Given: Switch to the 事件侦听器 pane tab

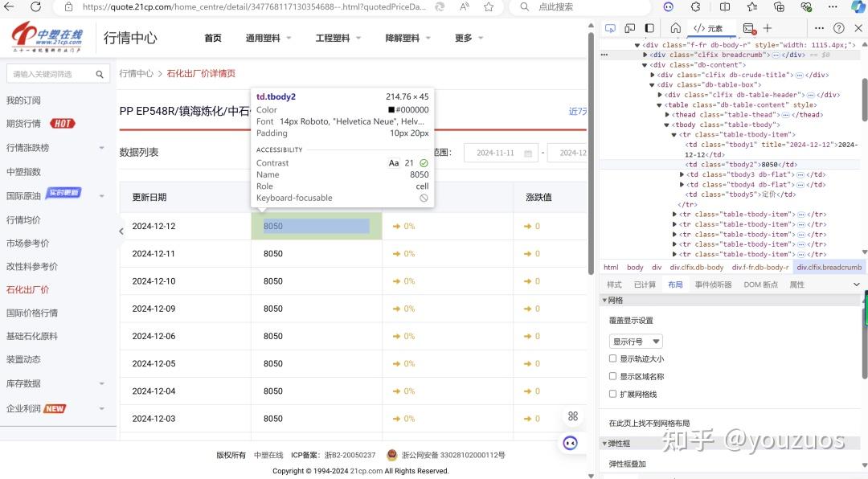Looking at the screenshot, I should click(x=714, y=285).
